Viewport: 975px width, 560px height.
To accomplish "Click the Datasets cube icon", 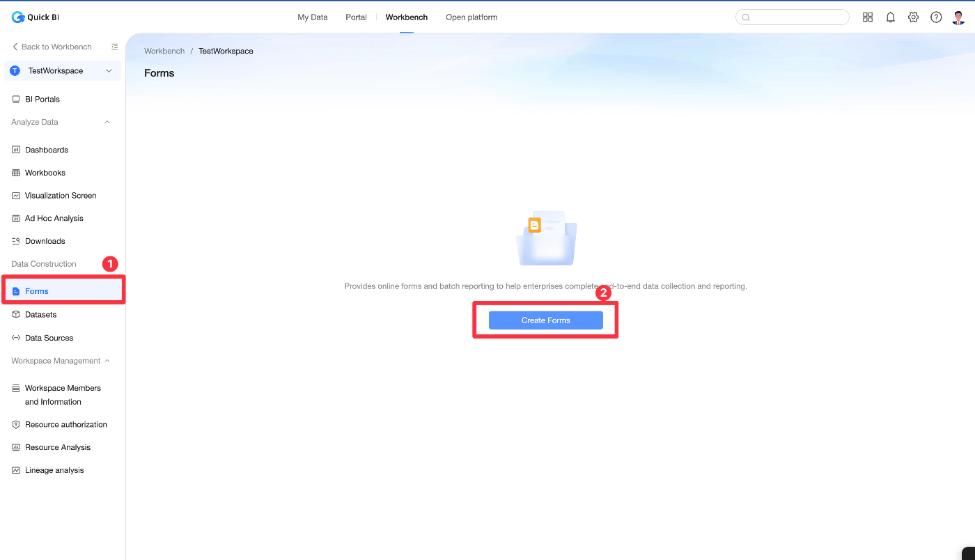I will (16, 315).
